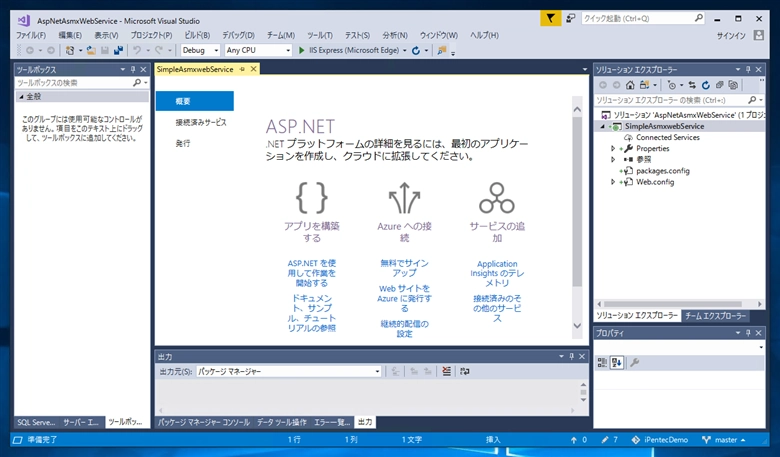Click the Solution Explorer search field
Screen dimensions: 780x457
[679, 100]
